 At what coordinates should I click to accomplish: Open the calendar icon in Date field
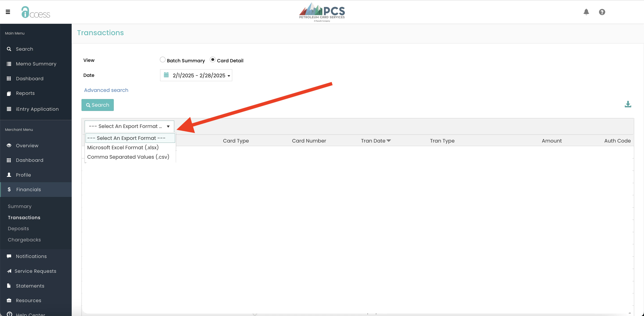click(166, 75)
